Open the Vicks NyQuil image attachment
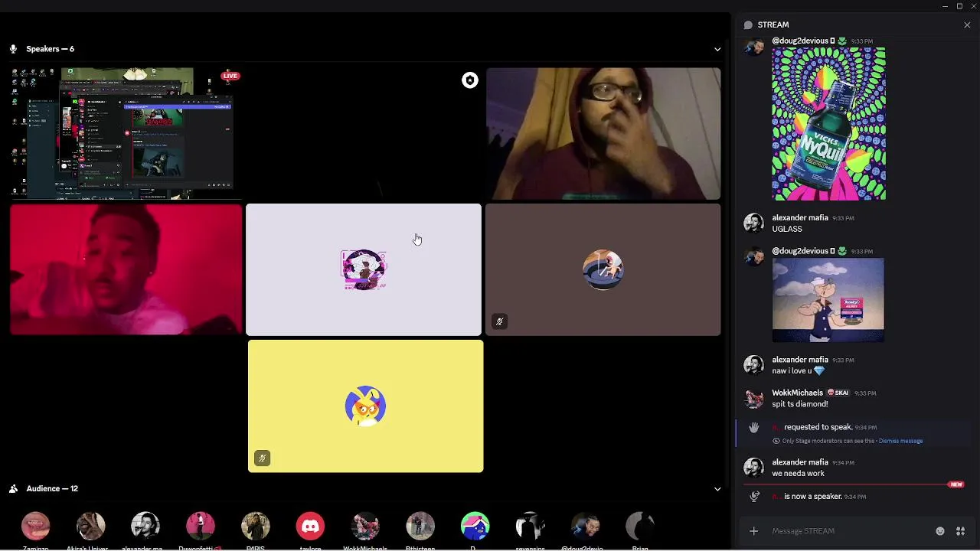 pos(829,124)
